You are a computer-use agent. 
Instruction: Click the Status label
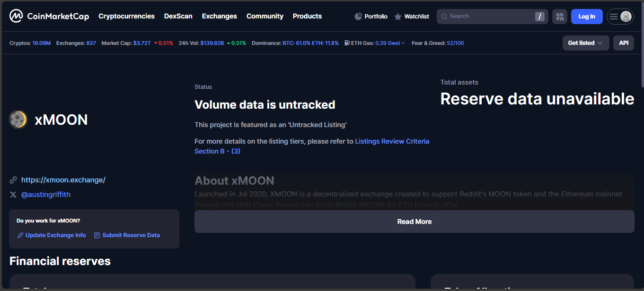(x=203, y=87)
